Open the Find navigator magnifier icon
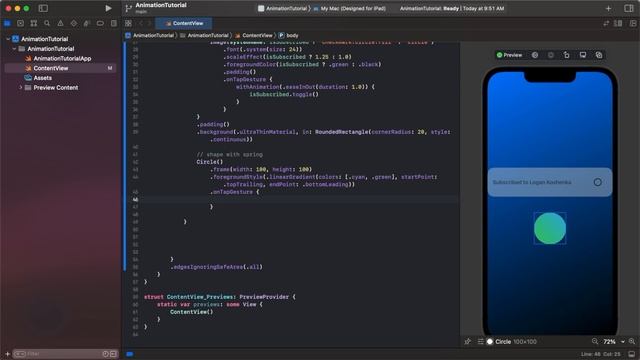 pyautogui.click(x=47, y=23)
